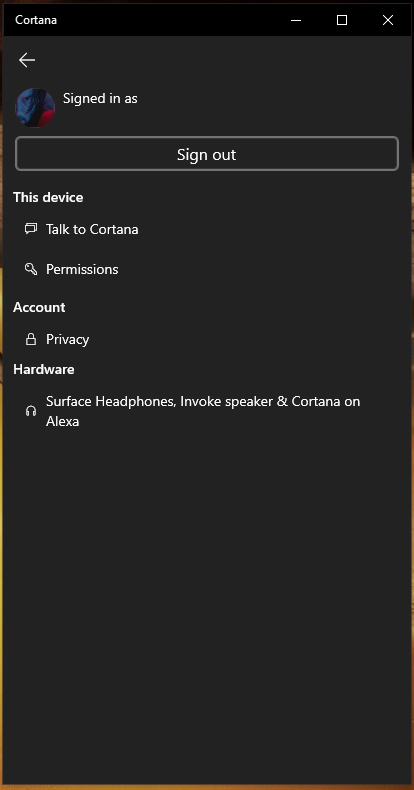
Task: Click the padlock icon beside Privacy
Action: tap(31, 339)
